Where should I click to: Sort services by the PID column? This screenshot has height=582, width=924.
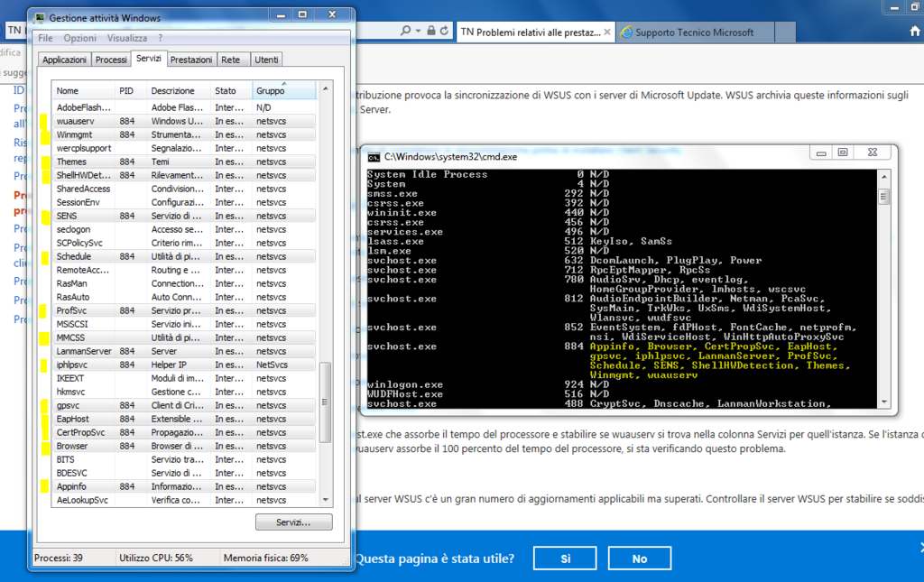pyautogui.click(x=131, y=91)
